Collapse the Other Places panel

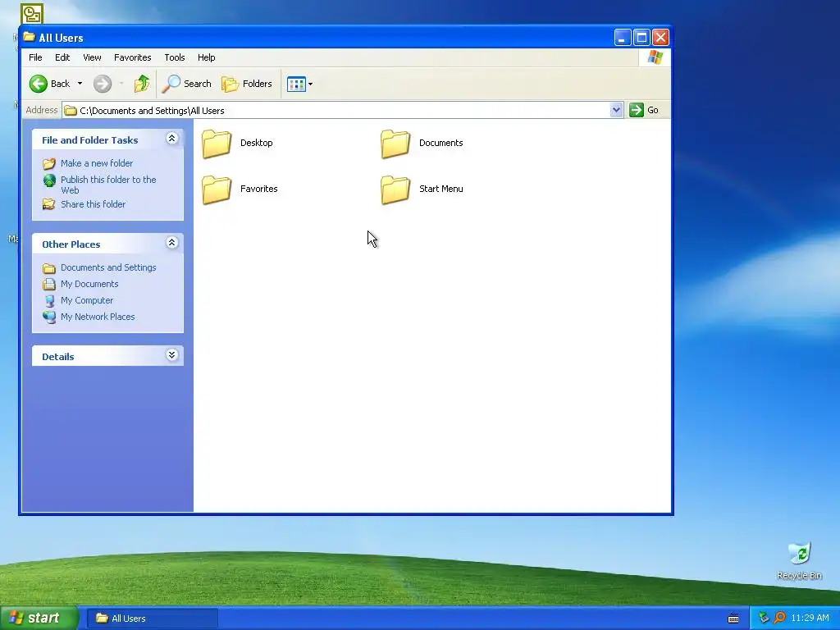pos(172,243)
